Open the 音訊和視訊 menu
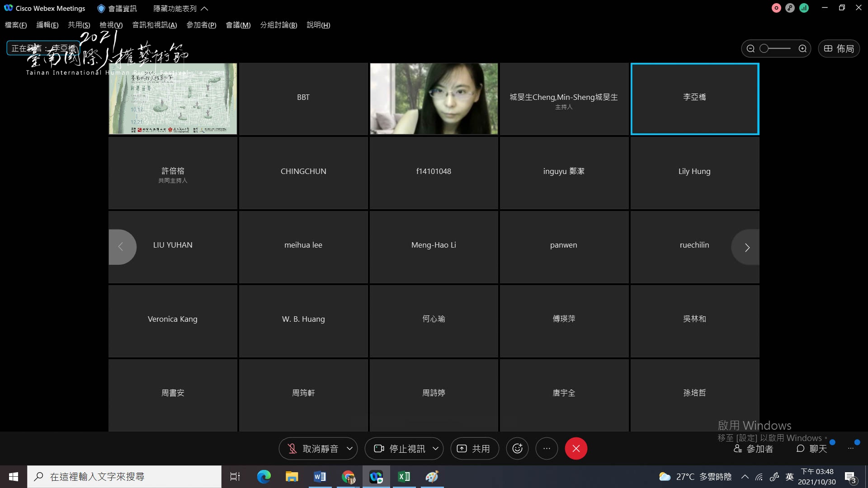 click(x=154, y=25)
